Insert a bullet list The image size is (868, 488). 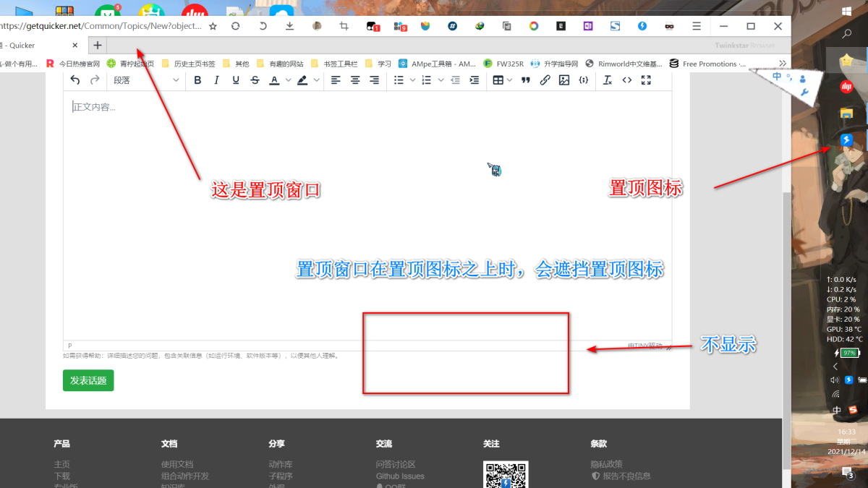tap(399, 80)
